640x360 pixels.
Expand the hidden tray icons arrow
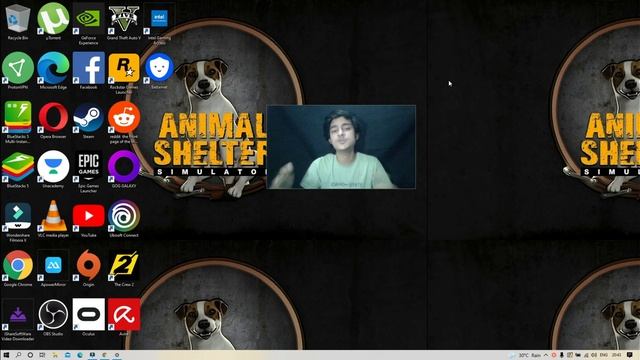tap(546, 355)
